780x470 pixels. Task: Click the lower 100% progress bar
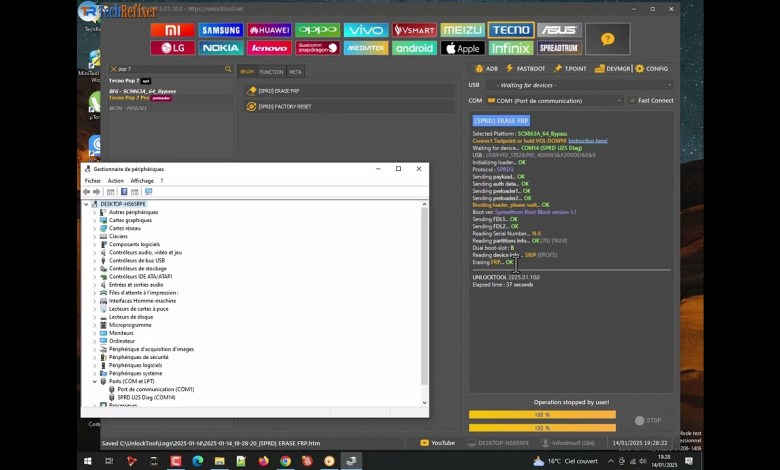coord(542,428)
